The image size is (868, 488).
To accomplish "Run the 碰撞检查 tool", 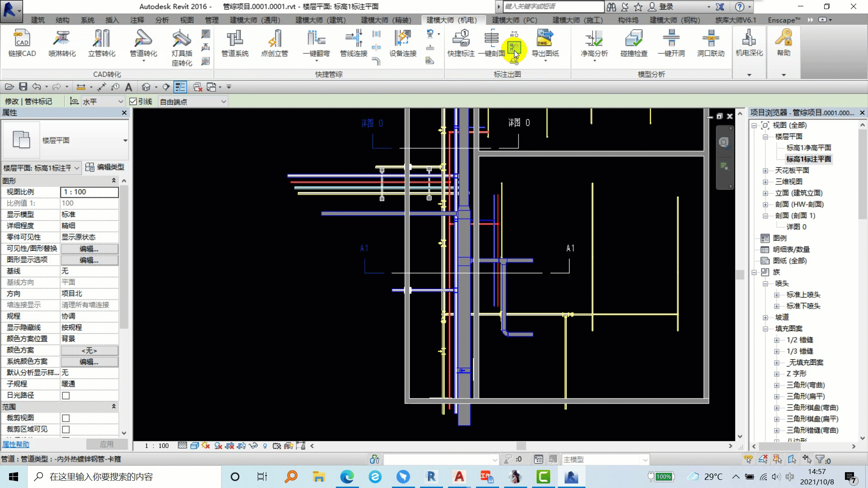I will 634,44.
